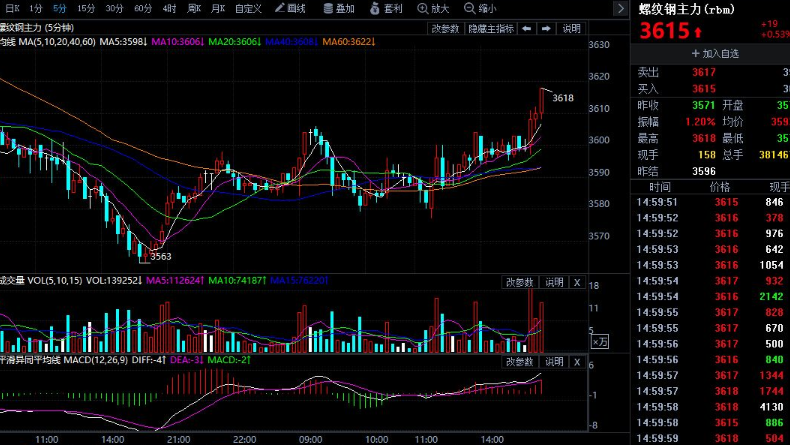Click the 振幅 value 1.20%
Image resolution: width=790 pixels, height=445 pixels.
[700, 121]
